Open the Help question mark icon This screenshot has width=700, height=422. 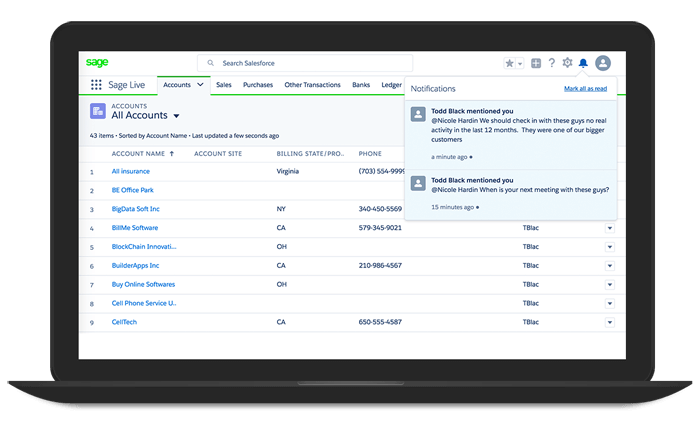click(552, 63)
